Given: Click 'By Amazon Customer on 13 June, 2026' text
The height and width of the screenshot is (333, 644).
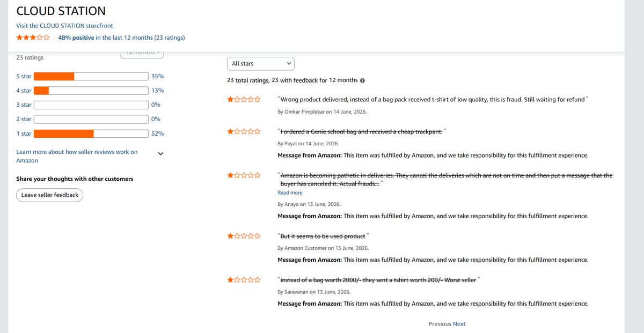Looking at the screenshot, I should [x=323, y=248].
